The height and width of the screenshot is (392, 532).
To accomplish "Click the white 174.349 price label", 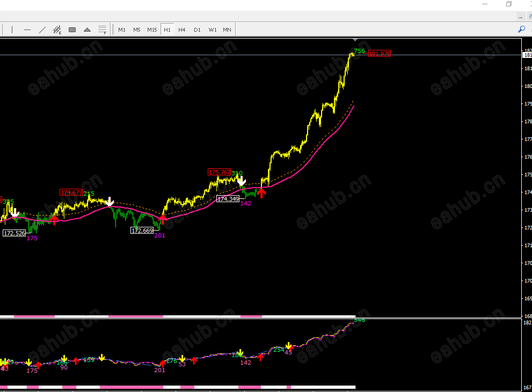I will [x=228, y=199].
